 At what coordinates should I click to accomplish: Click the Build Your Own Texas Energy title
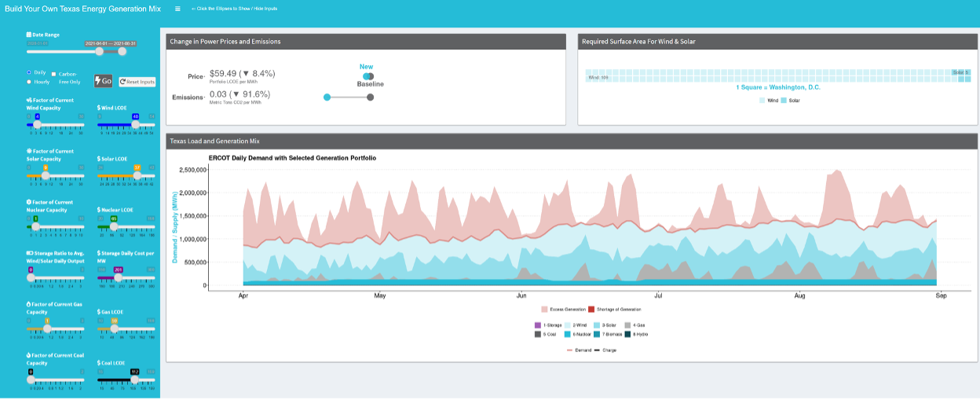click(x=82, y=9)
